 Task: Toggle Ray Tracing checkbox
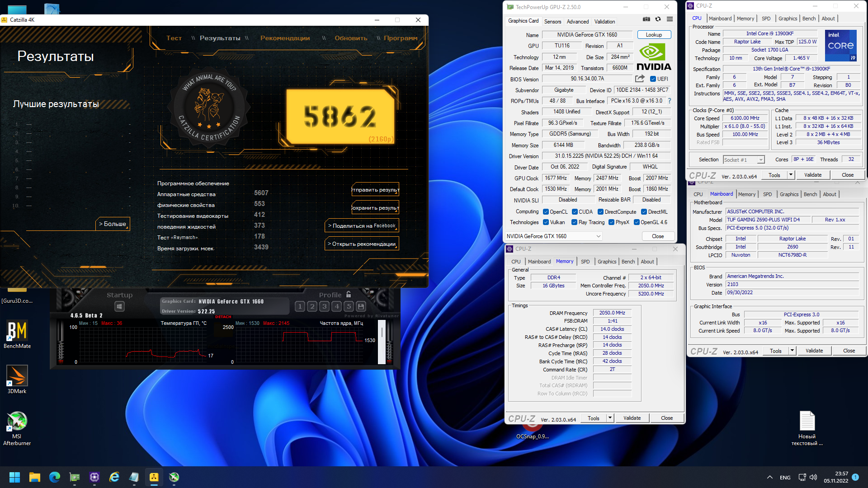pos(575,222)
